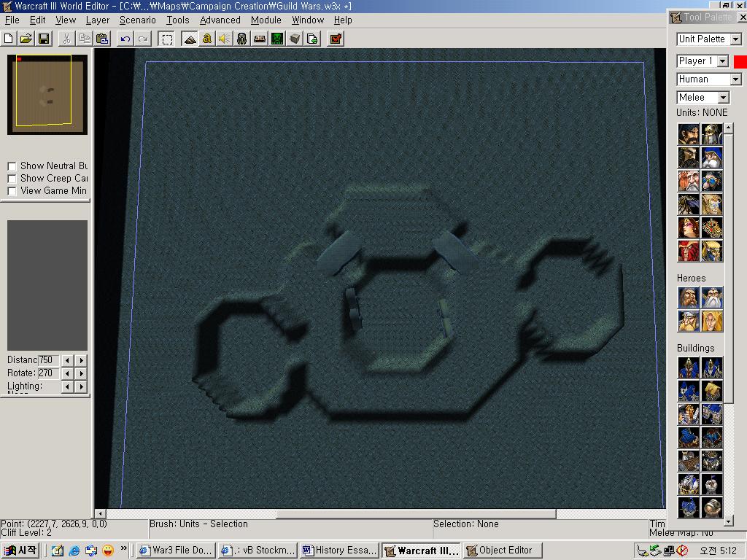
Task: Select the Peasant unit in the palette
Action: point(689,134)
